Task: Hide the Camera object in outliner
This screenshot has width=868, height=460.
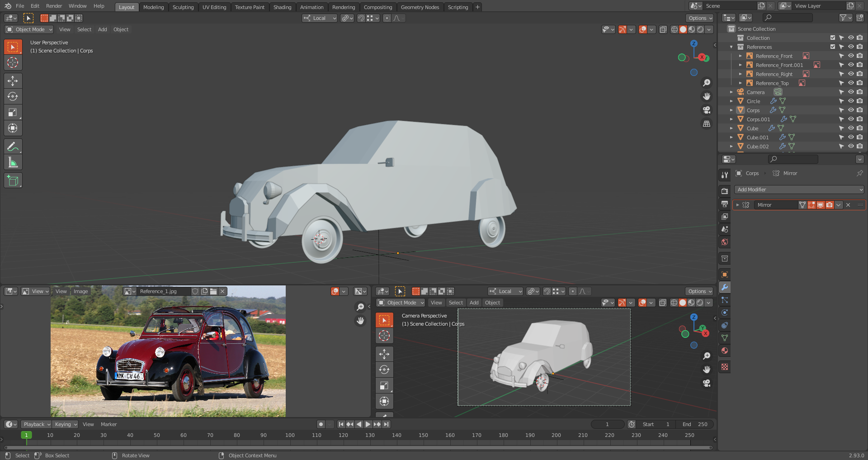Action: pos(850,92)
